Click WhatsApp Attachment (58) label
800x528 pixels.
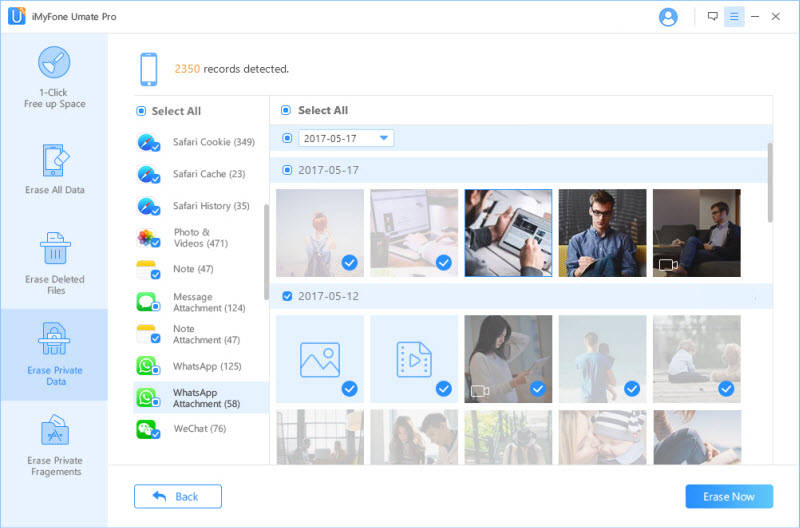pos(207,398)
